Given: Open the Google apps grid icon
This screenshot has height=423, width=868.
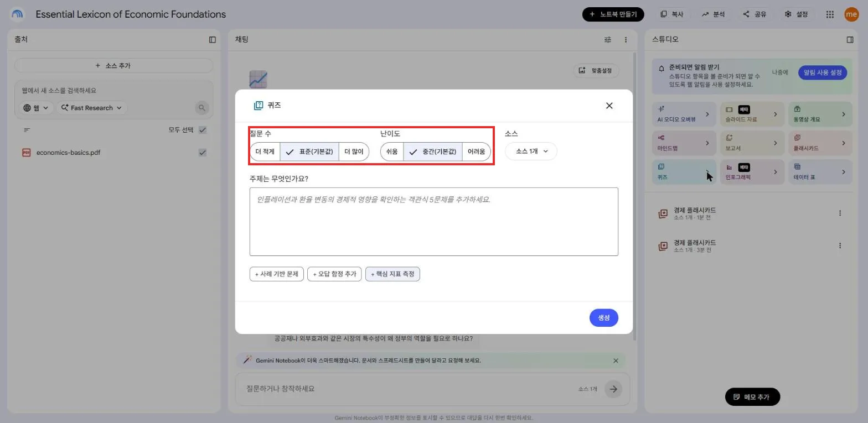Looking at the screenshot, I should click(830, 14).
